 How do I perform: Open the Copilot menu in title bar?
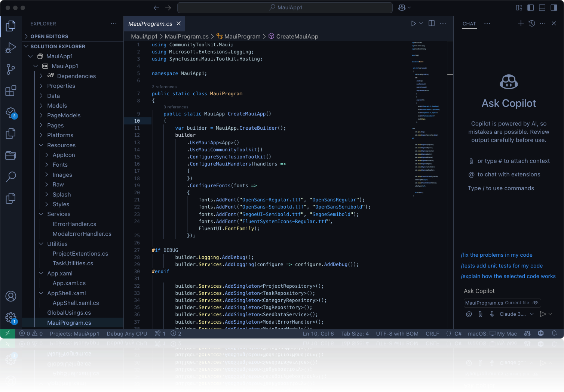[x=405, y=7]
